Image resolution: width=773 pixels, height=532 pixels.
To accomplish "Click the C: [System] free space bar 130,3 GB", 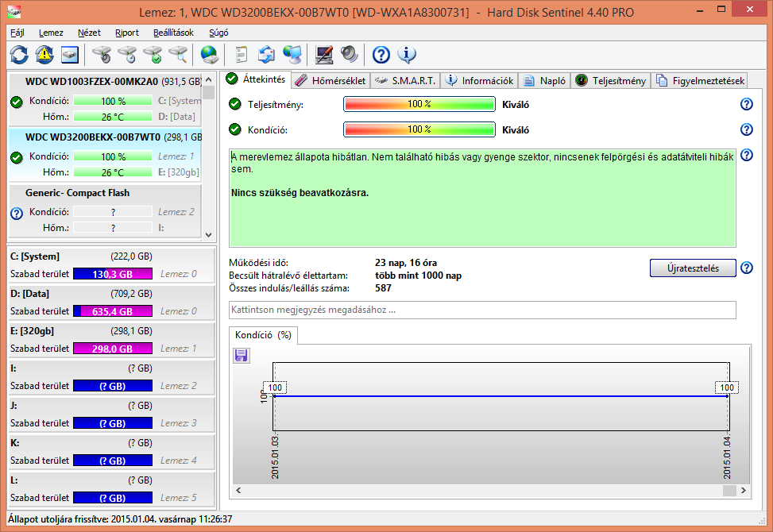I will click(x=113, y=274).
